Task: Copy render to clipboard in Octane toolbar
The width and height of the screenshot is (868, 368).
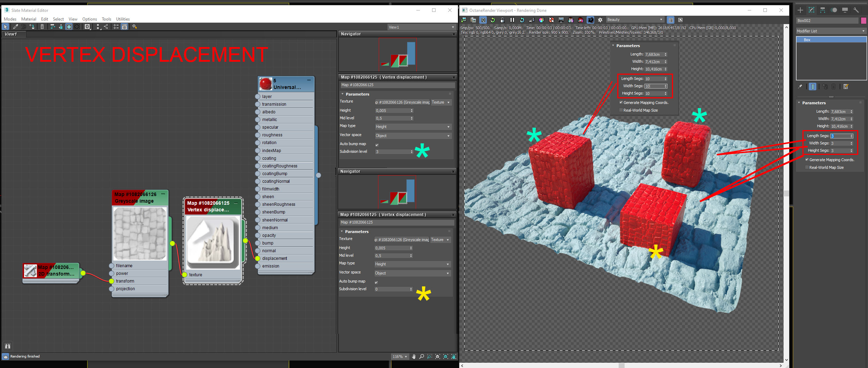Action: pos(473,20)
